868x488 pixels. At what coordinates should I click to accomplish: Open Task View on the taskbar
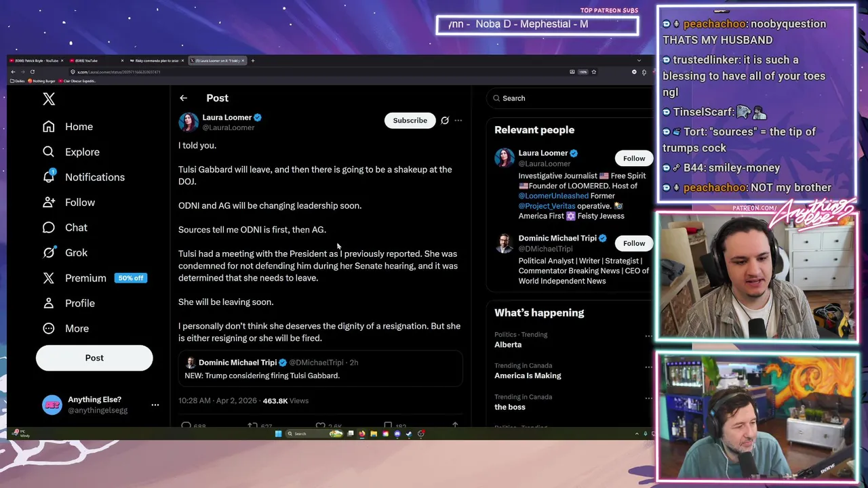coord(351,434)
